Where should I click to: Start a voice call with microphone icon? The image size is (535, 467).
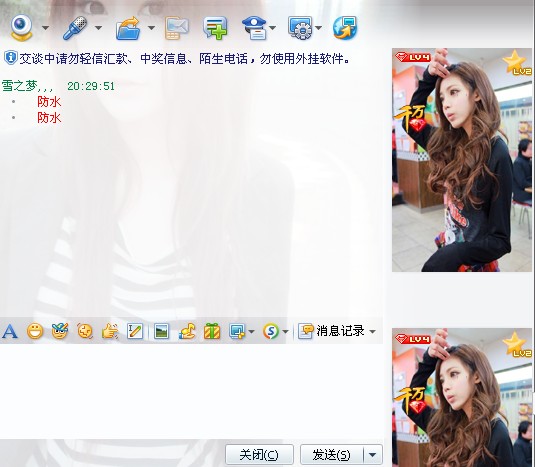(75, 28)
